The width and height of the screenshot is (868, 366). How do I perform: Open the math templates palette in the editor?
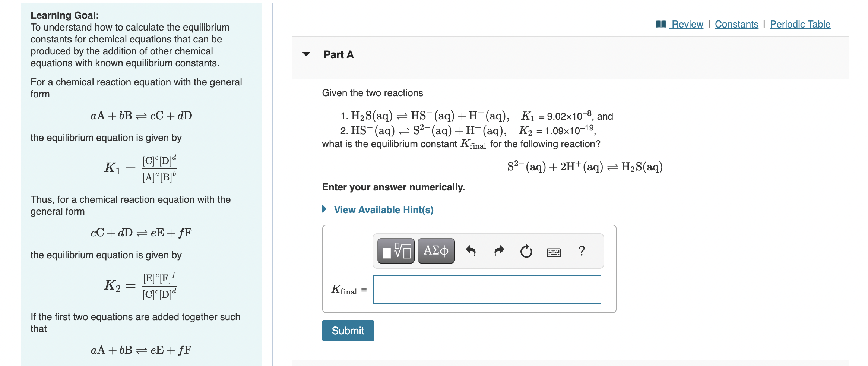click(396, 250)
